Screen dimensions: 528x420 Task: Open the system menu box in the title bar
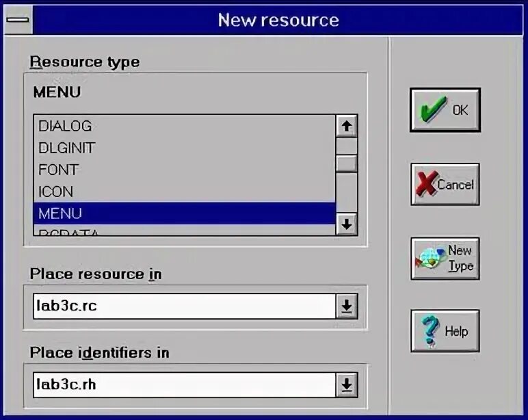click(18, 20)
